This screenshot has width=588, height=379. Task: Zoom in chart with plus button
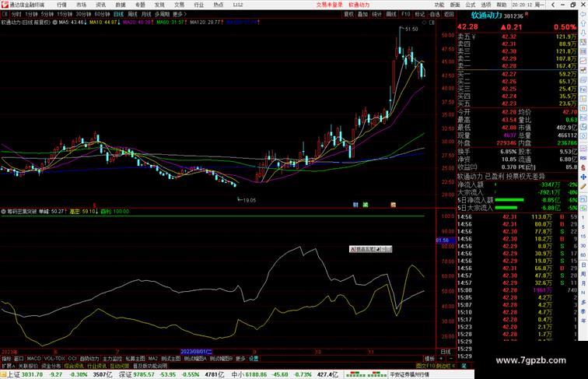[441, 359]
